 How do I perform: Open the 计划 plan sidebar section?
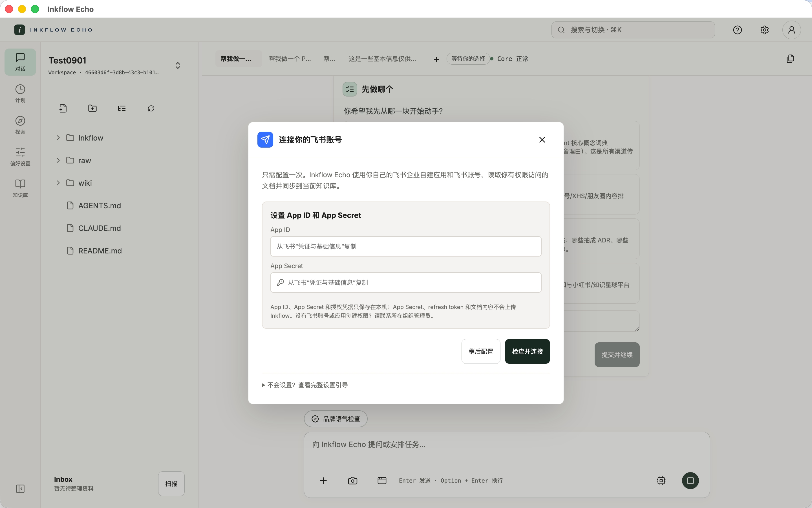click(x=20, y=94)
